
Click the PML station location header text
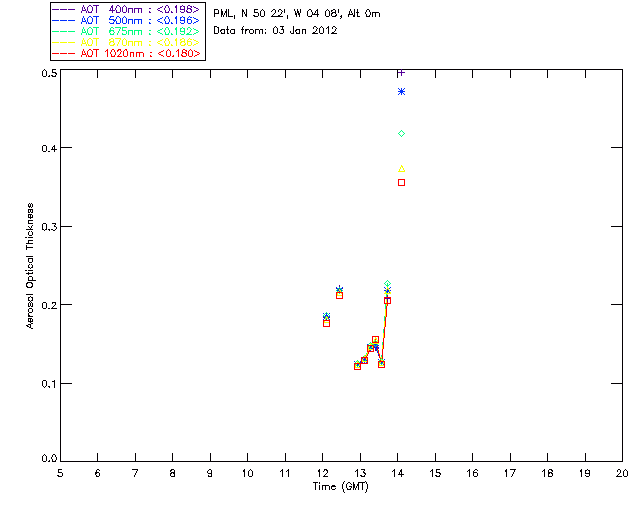coord(297,13)
